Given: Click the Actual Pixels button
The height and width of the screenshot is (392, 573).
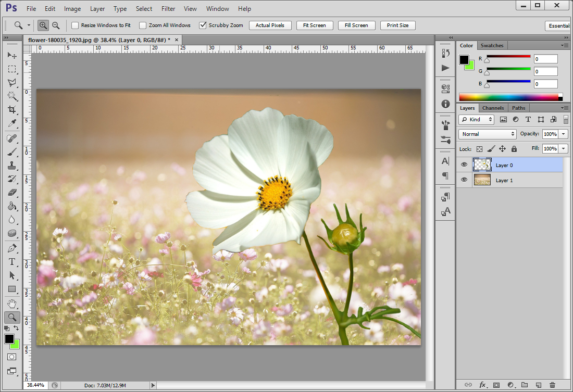Looking at the screenshot, I should 270,25.
